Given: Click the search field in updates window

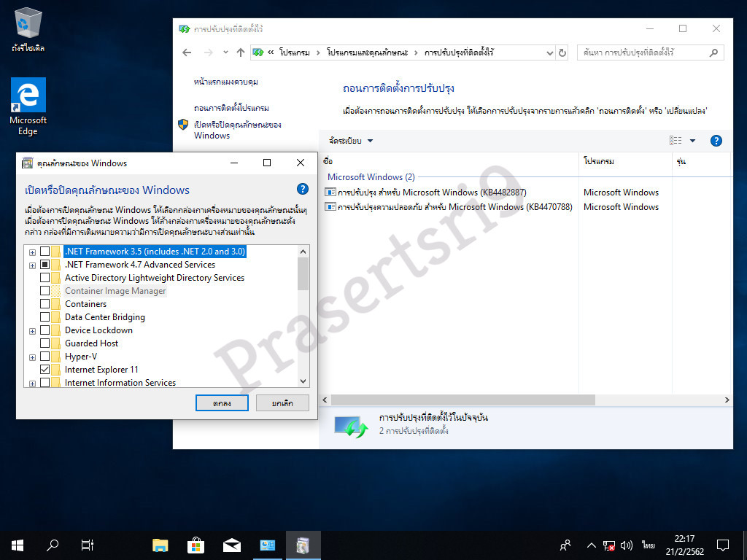Looking at the screenshot, I should (x=650, y=52).
